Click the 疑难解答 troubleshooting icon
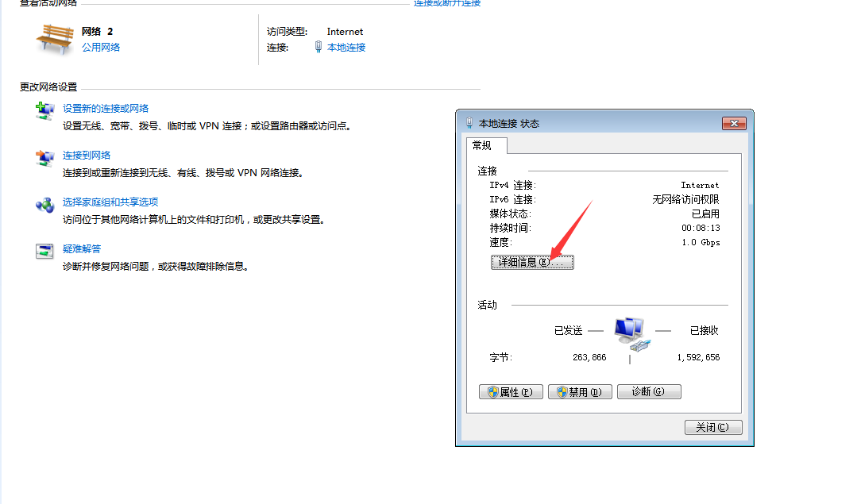857x504 pixels. tap(44, 252)
